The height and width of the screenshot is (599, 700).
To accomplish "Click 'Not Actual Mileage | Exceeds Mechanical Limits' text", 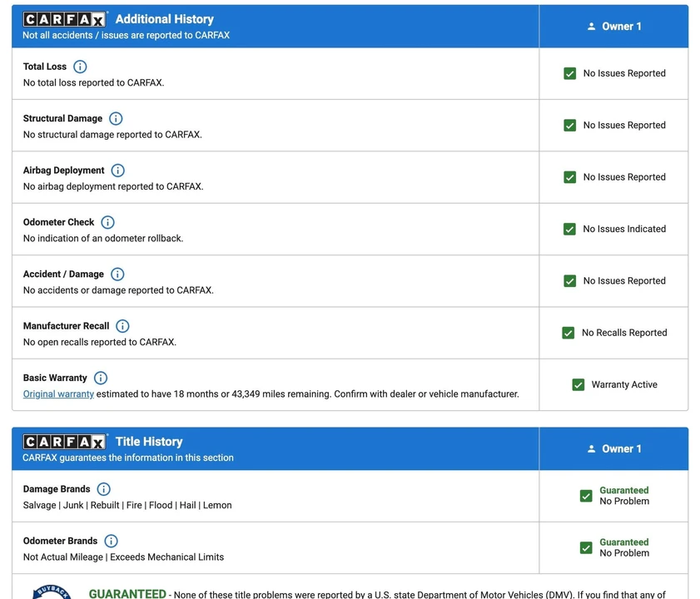I will 124,557.
